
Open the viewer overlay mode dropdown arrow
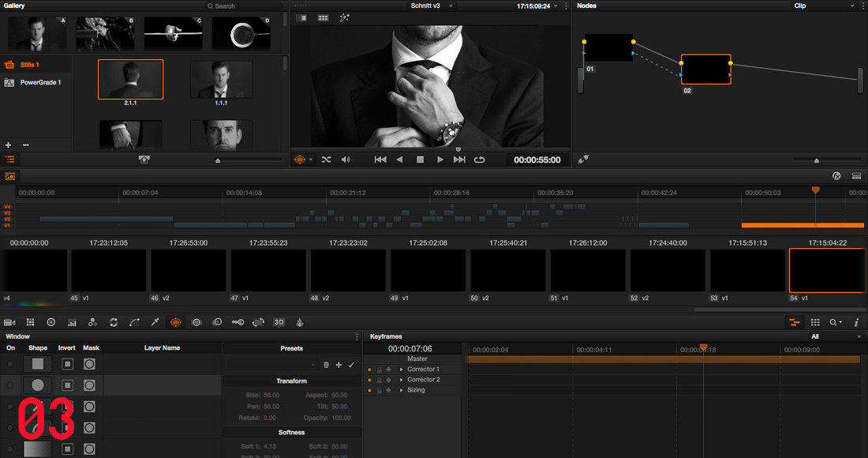click(x=311, y=160)
